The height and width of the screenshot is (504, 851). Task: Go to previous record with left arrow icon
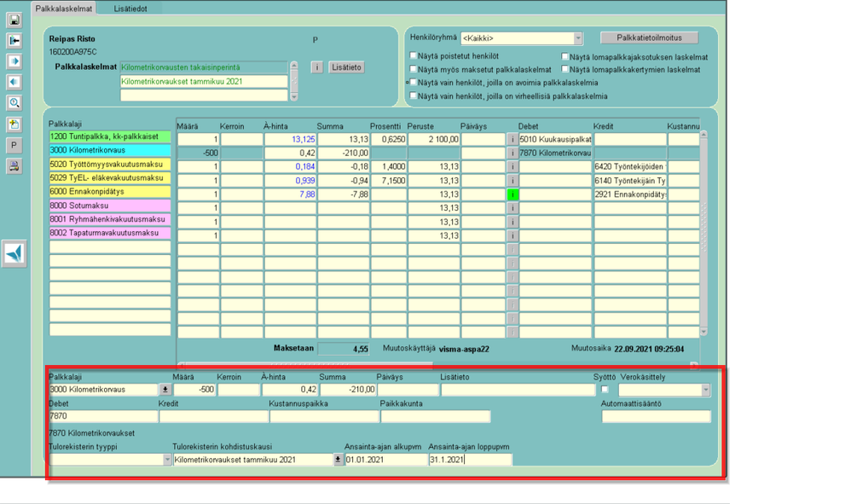point(14,82)
